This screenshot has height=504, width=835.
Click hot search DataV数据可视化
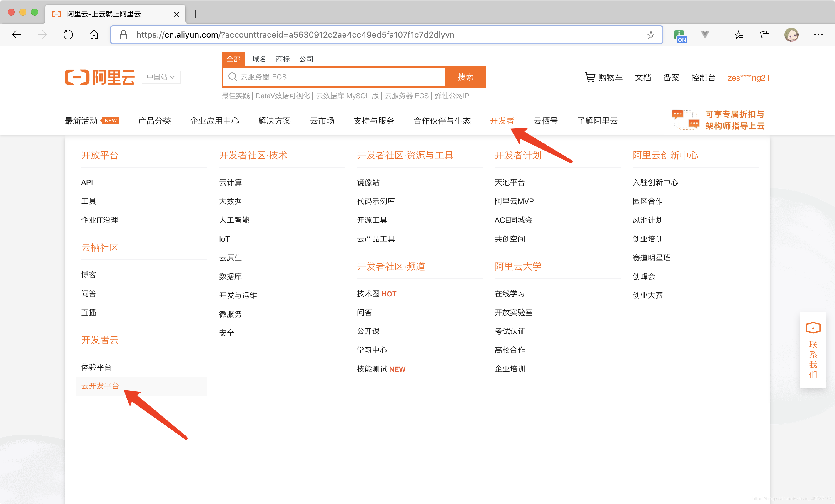point(283,96)
